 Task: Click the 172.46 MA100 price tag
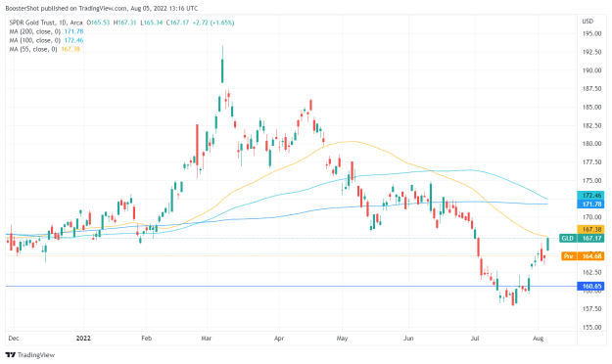(x=590, y=196)
